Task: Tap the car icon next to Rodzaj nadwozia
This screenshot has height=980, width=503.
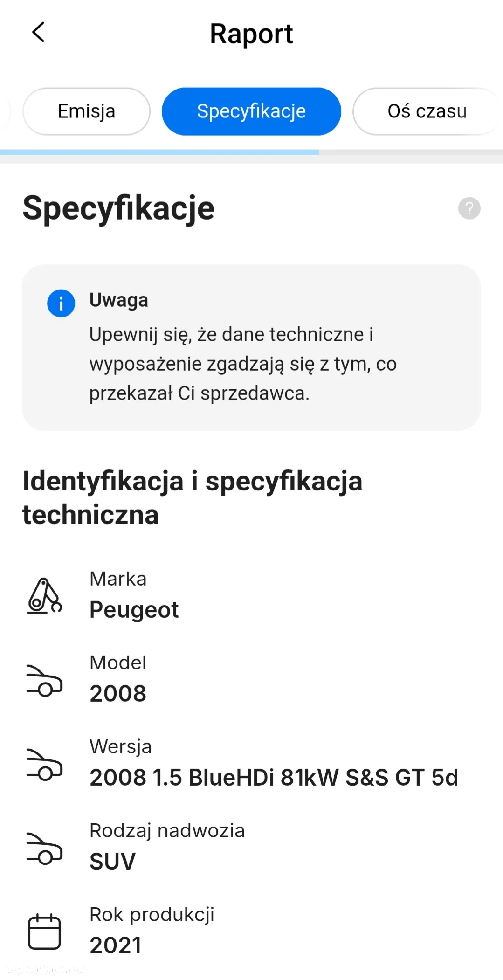Action: tap(44, 848)
